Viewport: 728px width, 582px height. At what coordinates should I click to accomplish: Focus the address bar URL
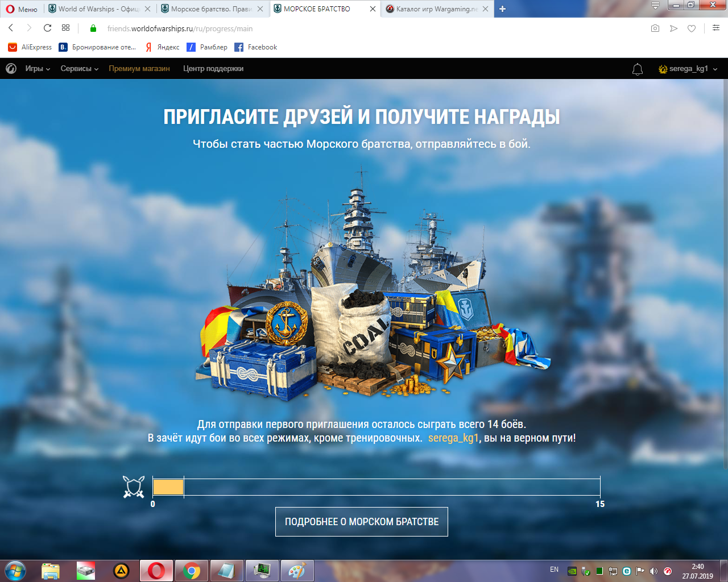tap(180, 28)
